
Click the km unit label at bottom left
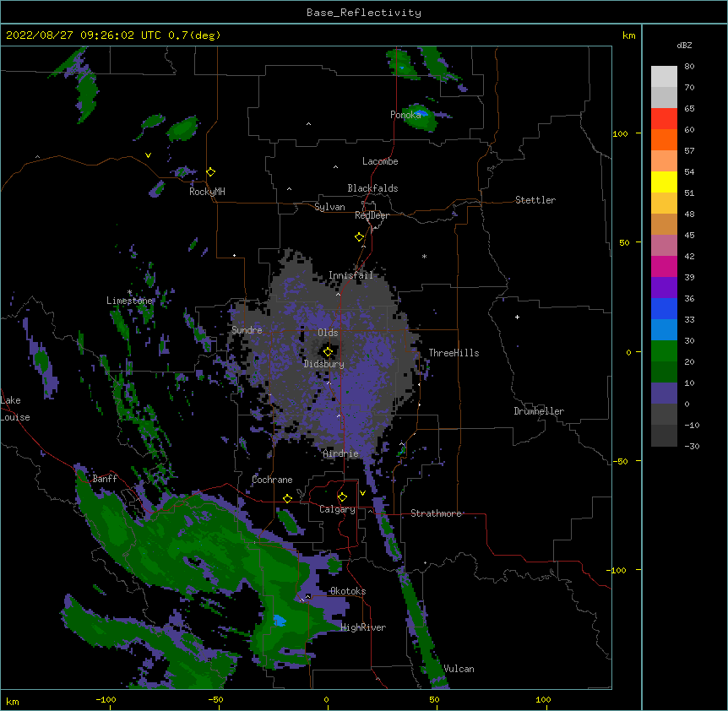click(x=12, y=701)
